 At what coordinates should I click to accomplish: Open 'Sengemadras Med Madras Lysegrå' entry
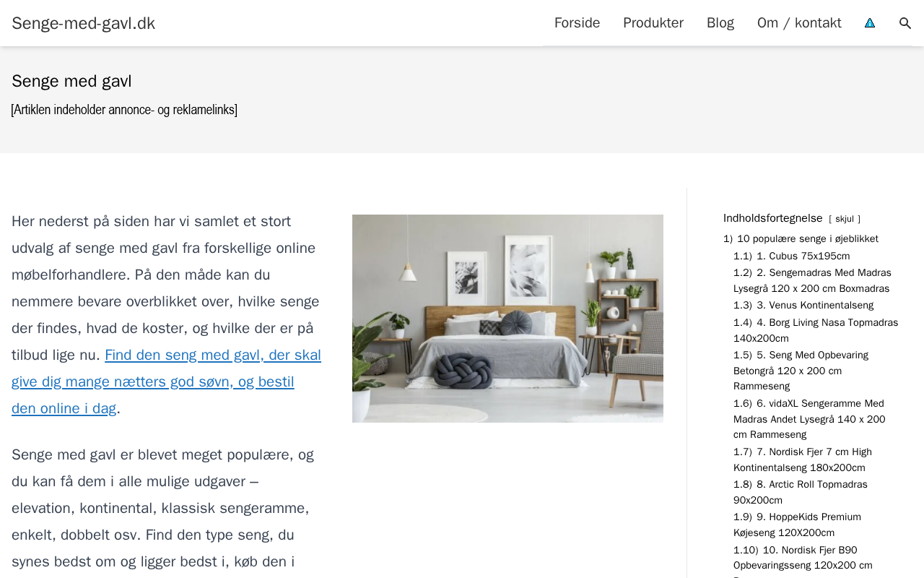[812, 280]
